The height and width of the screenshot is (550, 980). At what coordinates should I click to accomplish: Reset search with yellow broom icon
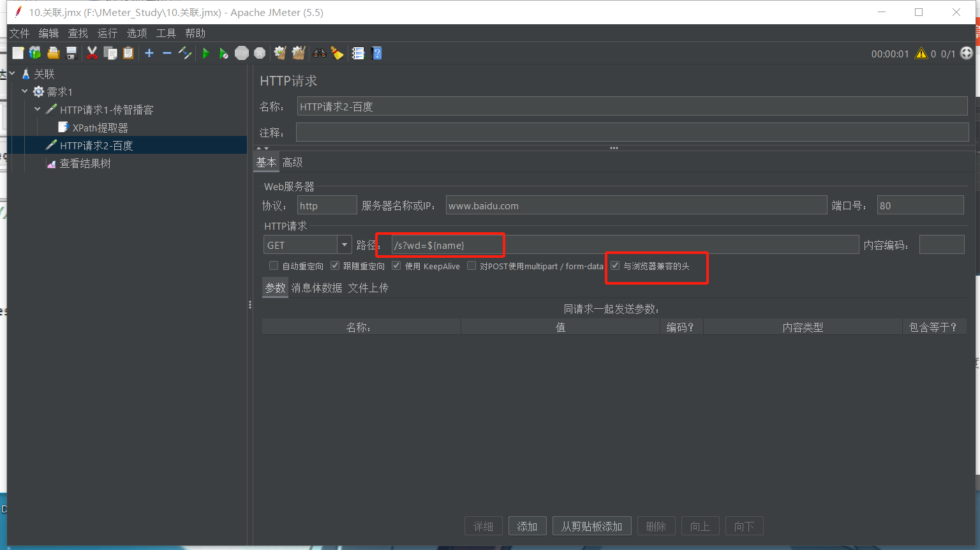tap(337, 53)
